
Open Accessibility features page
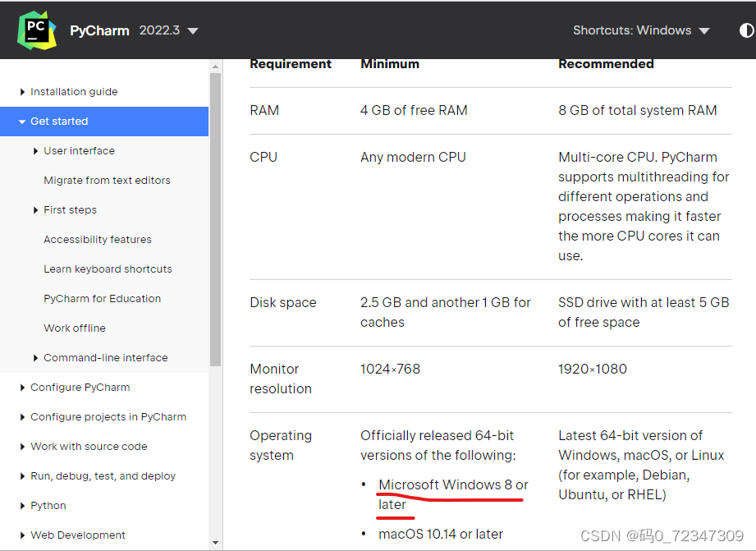pos(98,239)
